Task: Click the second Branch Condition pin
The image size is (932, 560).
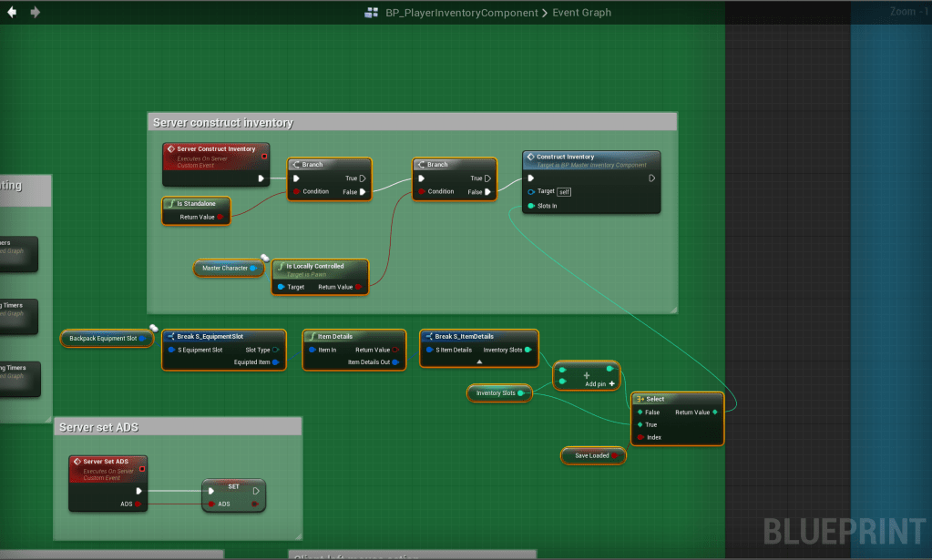Action: tap(422, 191)
